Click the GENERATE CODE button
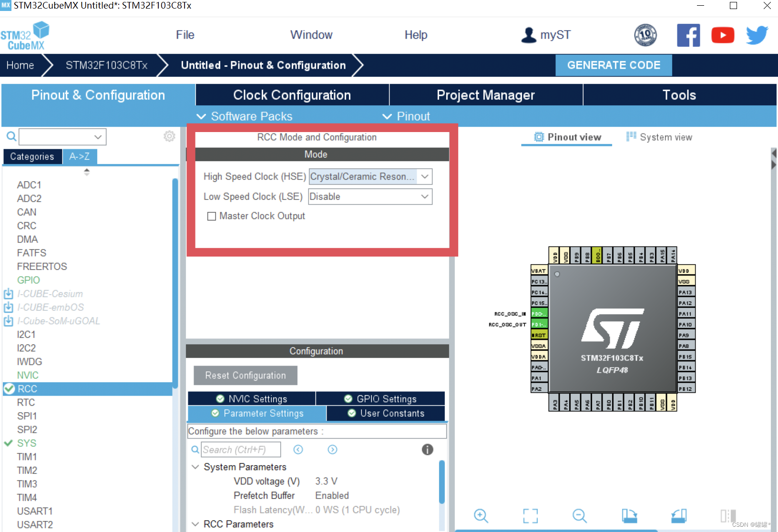The height and width of the screenshot is (532, 778). coord(614,65)
